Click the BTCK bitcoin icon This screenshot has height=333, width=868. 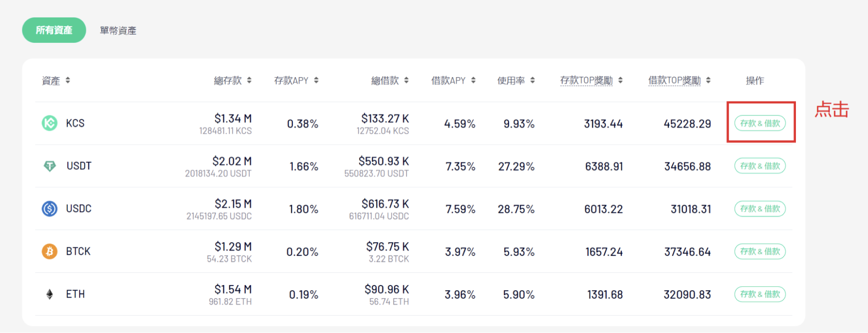pos(49,251)
